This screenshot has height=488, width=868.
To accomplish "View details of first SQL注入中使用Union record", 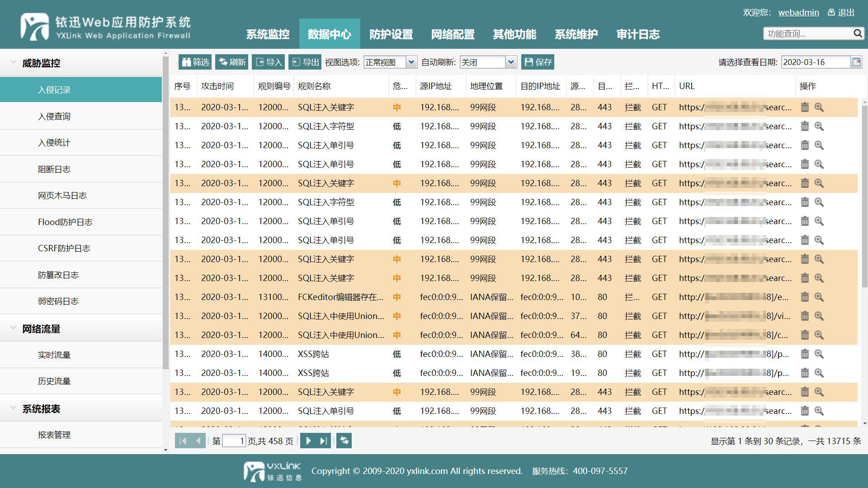I will pos(819,316).
